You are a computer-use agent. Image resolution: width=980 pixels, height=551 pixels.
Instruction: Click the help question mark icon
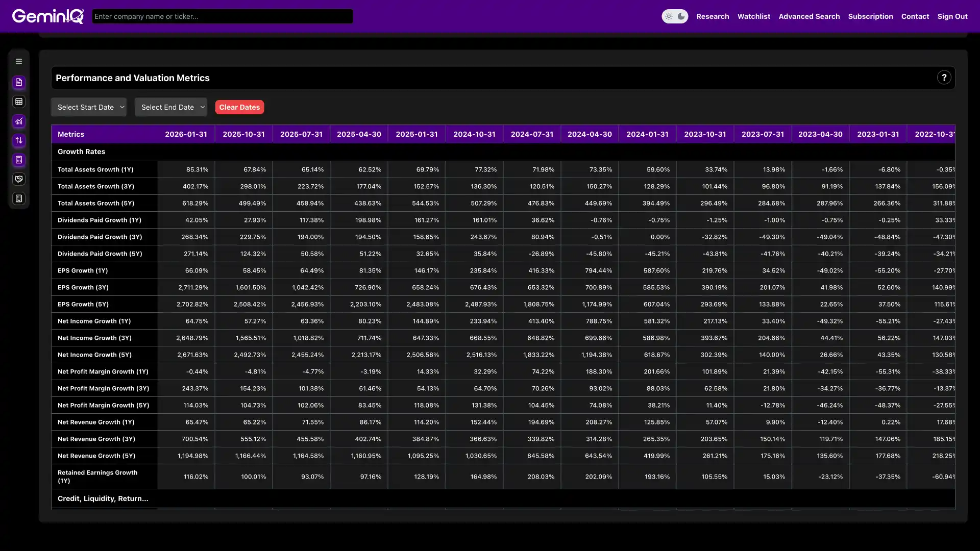click(x=944, y=78)
